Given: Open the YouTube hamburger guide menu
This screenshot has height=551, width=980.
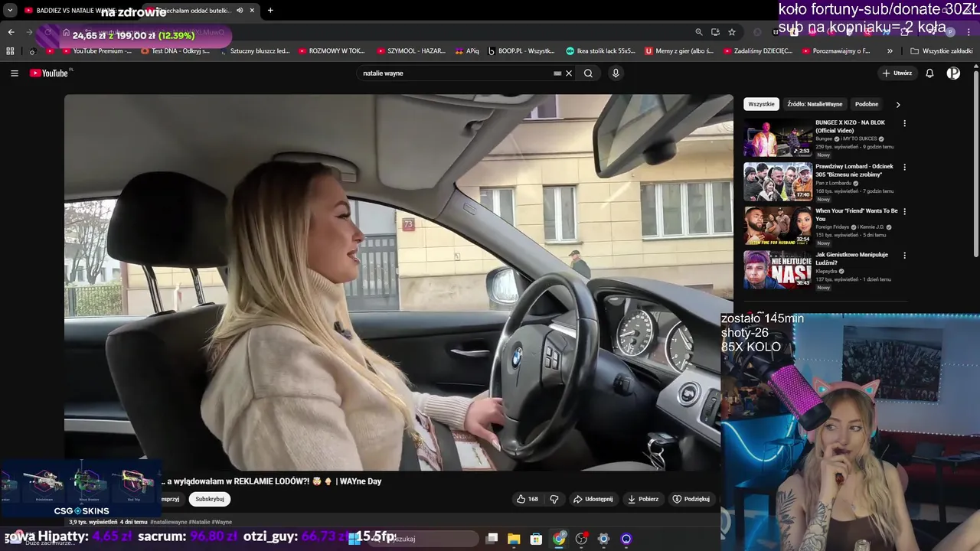Looking at the screenshot, I should click(x=14, y=73).
